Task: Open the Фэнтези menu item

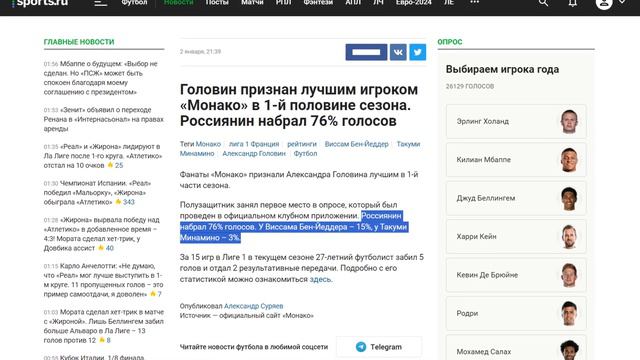Action: [318, 3]
